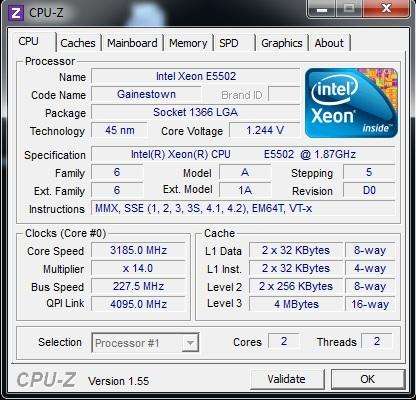Switch to the Caches tab
The height and width of the screenshot is (400, 416).
point(78,43)
